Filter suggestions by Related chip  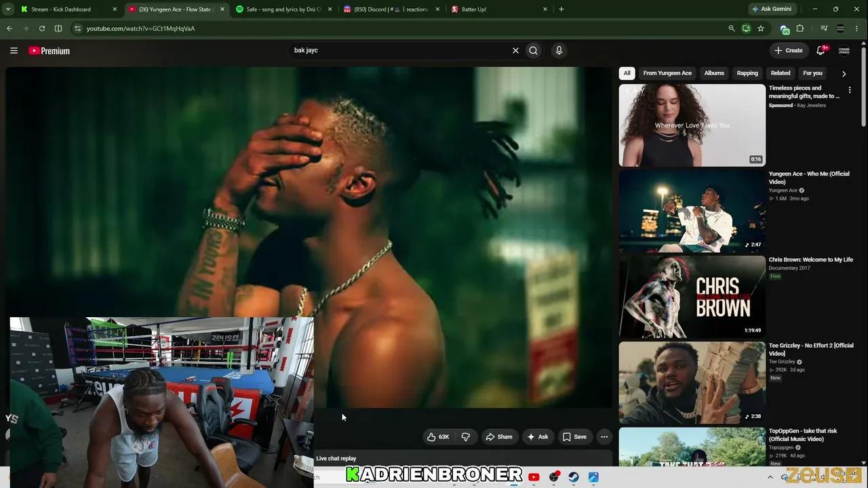pyautogui.click(x=781, y=73)
